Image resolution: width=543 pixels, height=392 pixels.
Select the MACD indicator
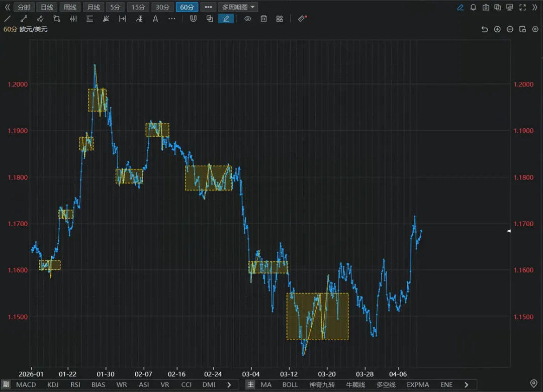click(26, 385)
